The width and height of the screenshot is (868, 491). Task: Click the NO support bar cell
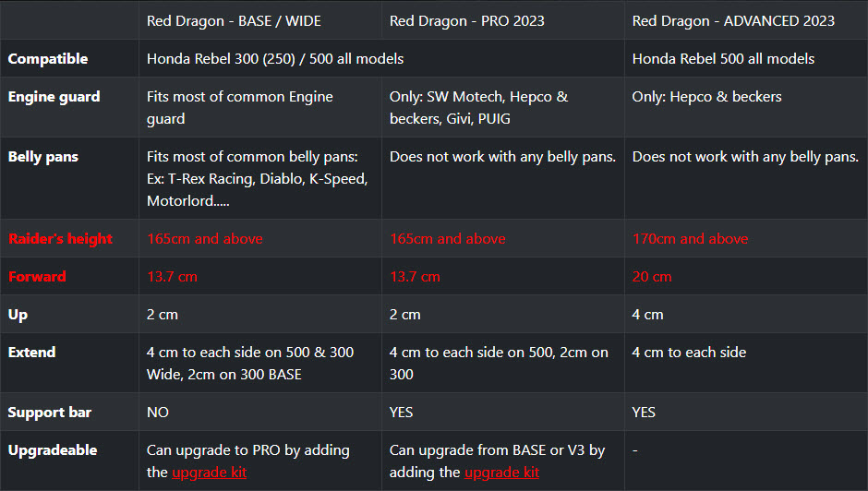(x=158, y=413)
